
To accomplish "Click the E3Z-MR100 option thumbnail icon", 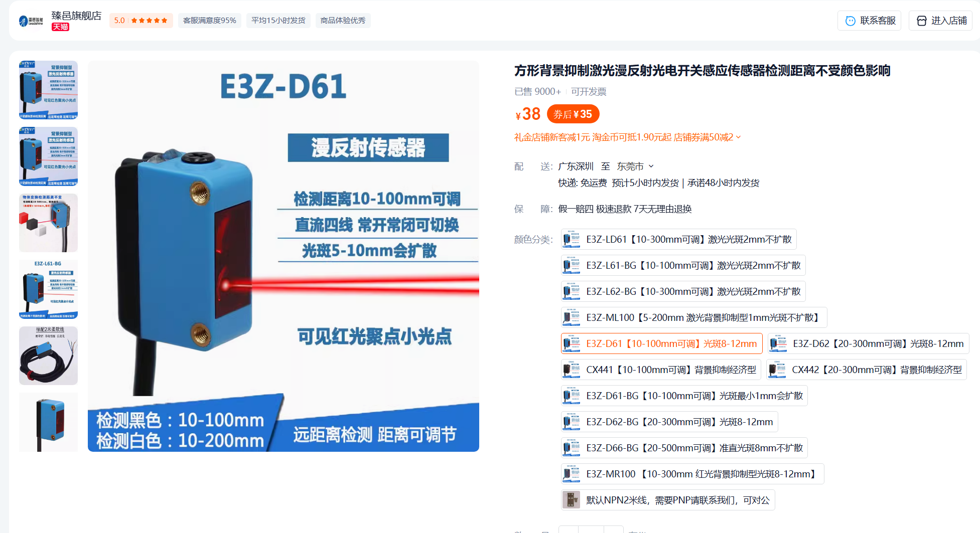I will click(x=571, y=474).
